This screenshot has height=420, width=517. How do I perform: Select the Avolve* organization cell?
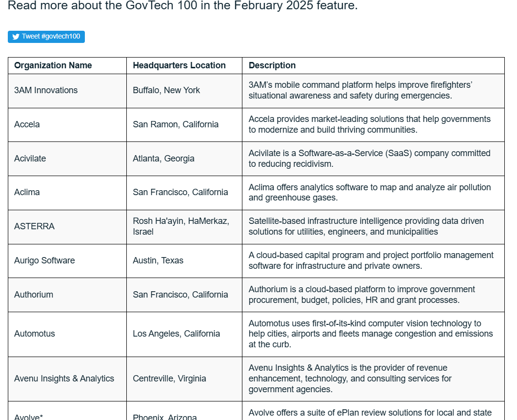tap(67, 411)
